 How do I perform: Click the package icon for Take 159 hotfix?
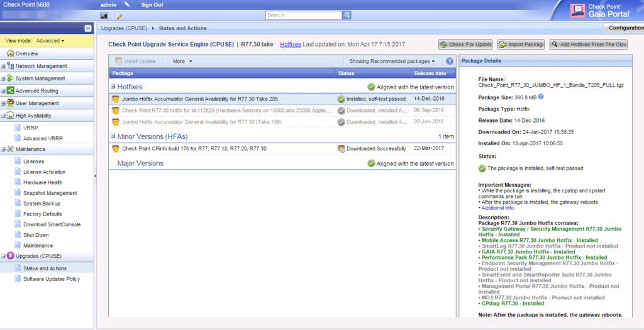tap(116, 122)
